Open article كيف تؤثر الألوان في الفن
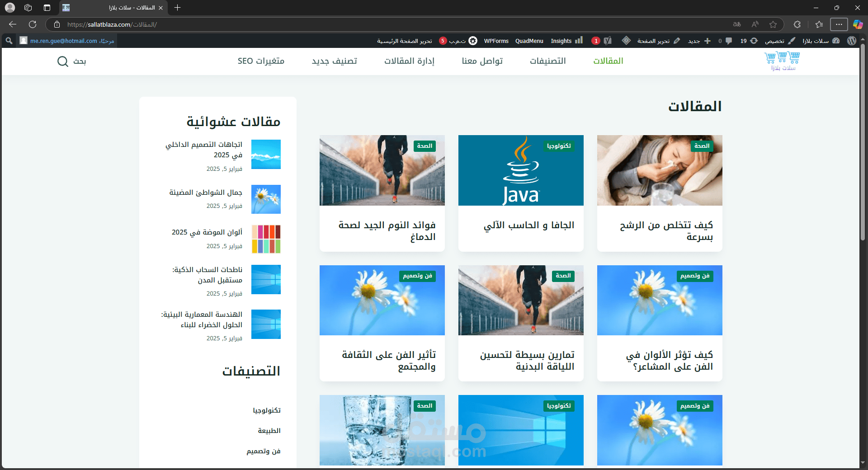The width and height of the screenshot is (868, 470). coord(669,361)
